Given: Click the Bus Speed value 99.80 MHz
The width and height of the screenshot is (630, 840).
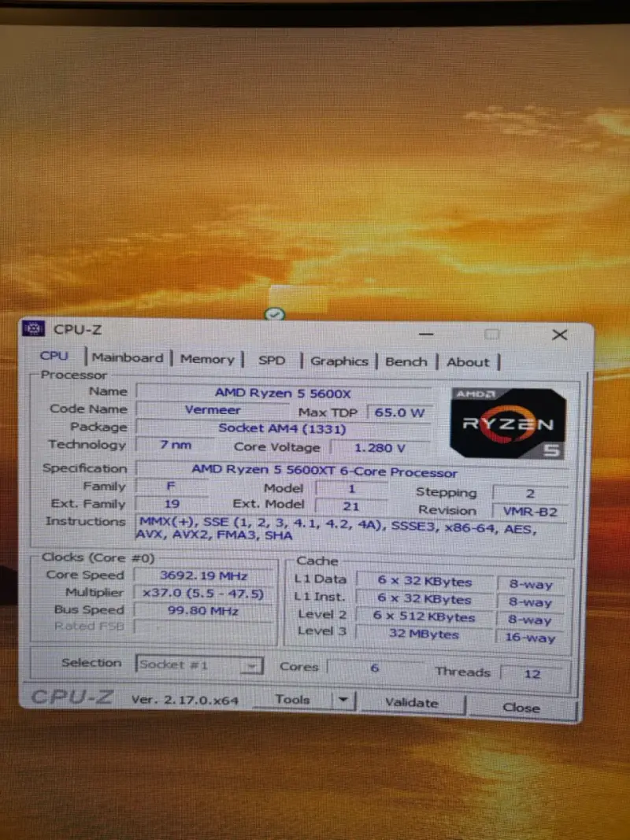Looking at the screenshot, I should point(203,611).
